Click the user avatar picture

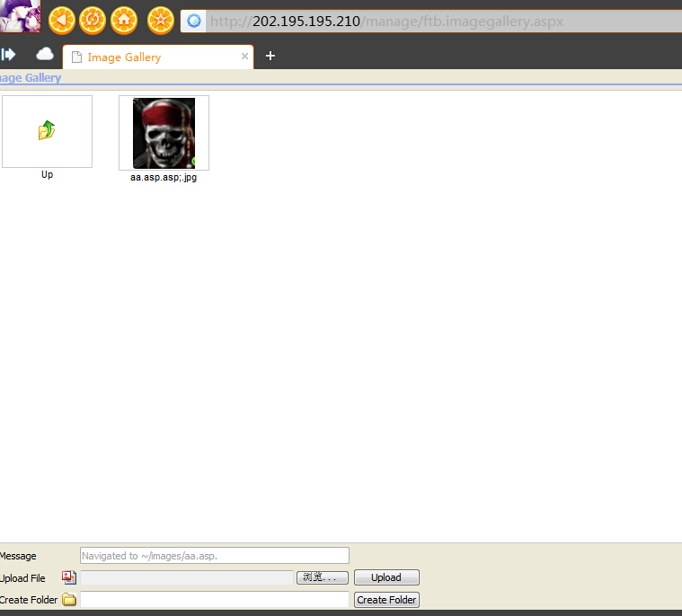click(20, 16)
